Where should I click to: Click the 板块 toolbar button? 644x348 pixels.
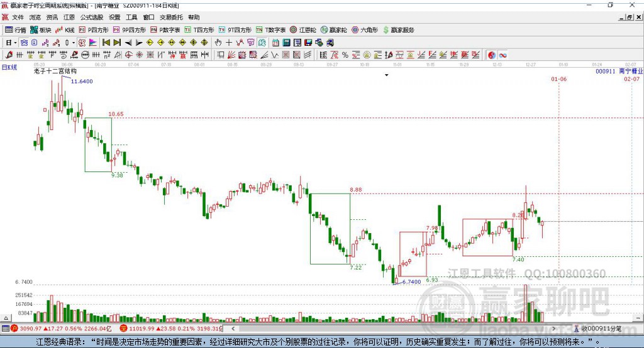tap(41, 30)
